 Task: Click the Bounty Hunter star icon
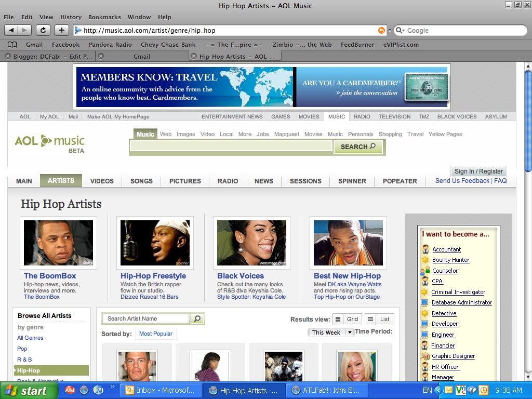425,260
